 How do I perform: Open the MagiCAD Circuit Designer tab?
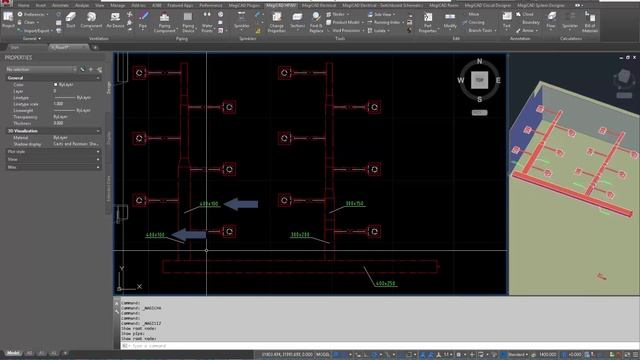pyautogui.click(x=488, y=6)
